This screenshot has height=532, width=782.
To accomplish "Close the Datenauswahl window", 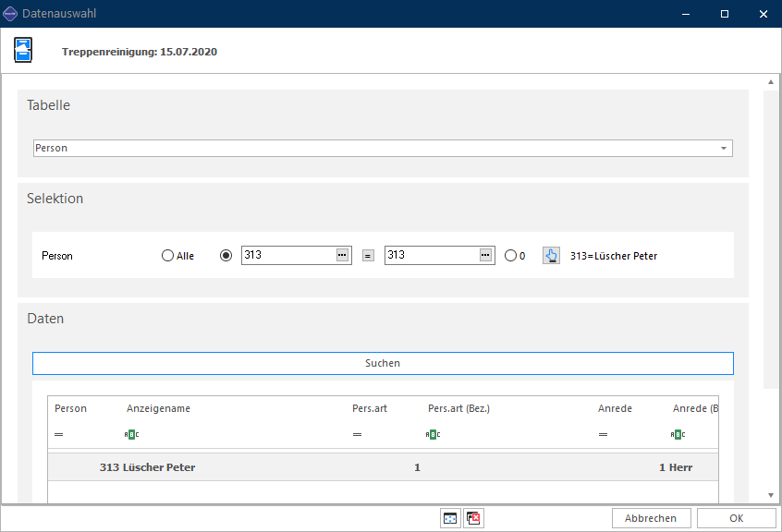I will [763, 14].
